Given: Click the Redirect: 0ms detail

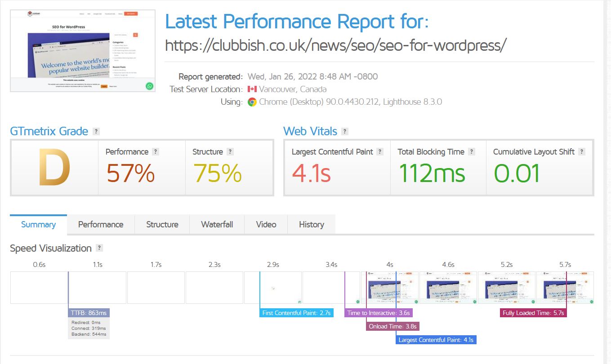Looking at the screenshot, I should (x=86, y=322).
